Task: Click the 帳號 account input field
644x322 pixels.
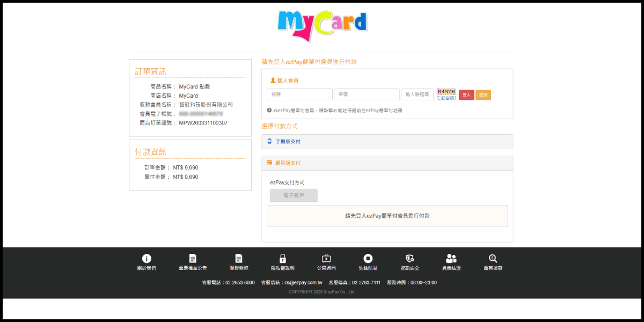Action: click(x=299, y=94)
